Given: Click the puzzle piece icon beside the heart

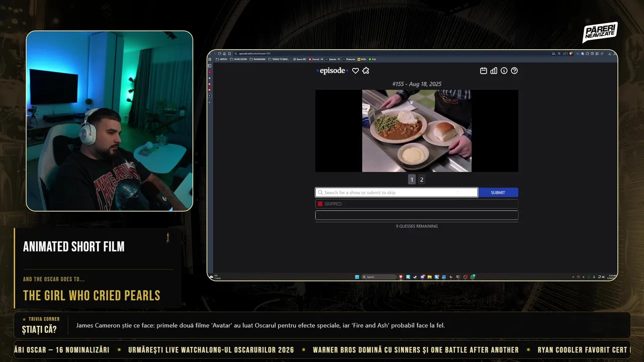Looking at the screenshot, I should tap(366, 71).
